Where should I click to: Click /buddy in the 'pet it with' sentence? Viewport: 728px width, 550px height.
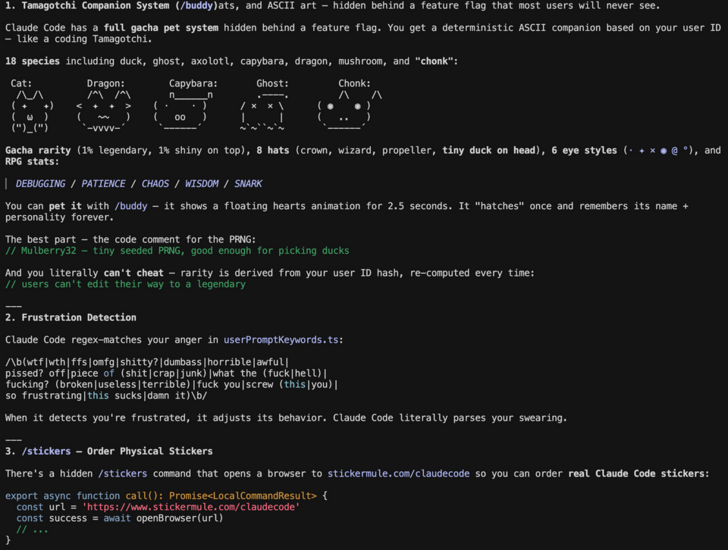point(131,206)
